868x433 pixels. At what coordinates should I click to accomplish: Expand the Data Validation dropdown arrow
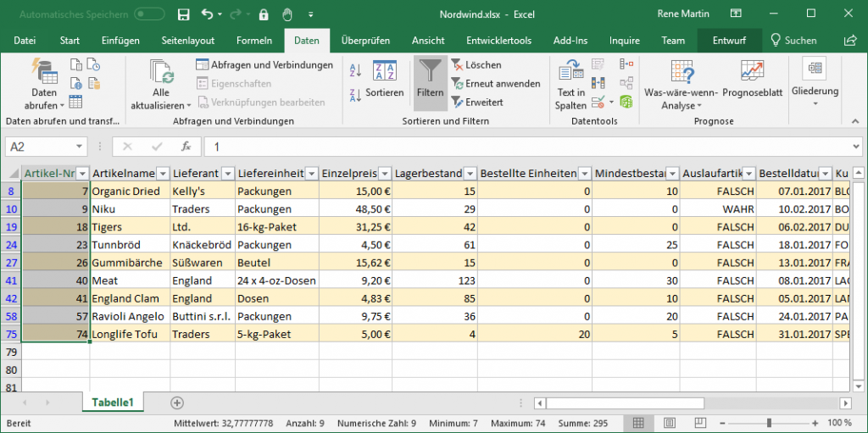[611, 102]
